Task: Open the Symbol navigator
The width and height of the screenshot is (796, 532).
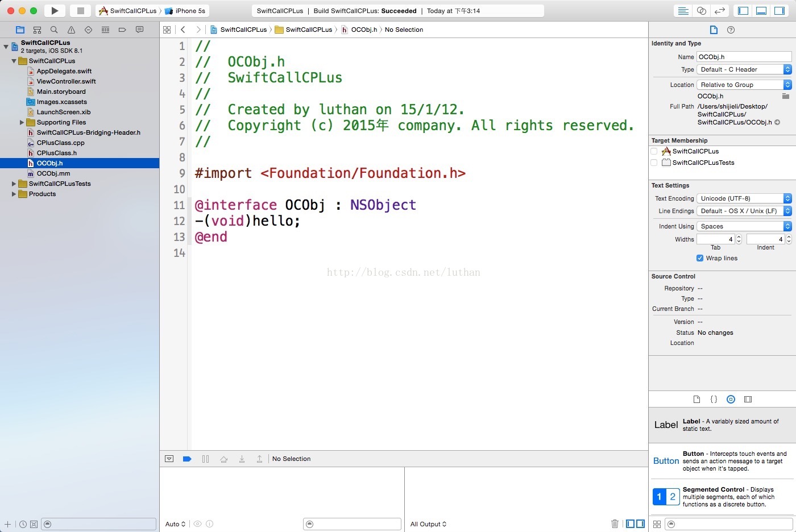Action: pos(37,30)
